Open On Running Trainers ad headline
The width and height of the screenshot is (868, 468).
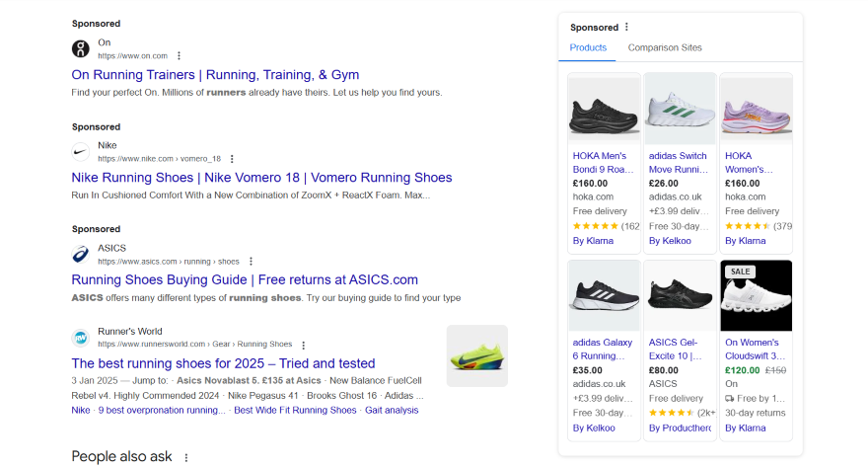pos(215,75)
